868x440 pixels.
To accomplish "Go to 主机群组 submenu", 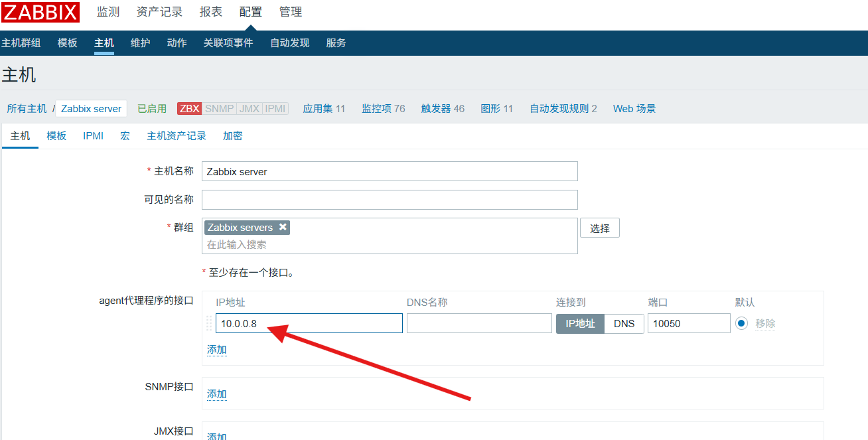I will [21, 42].
